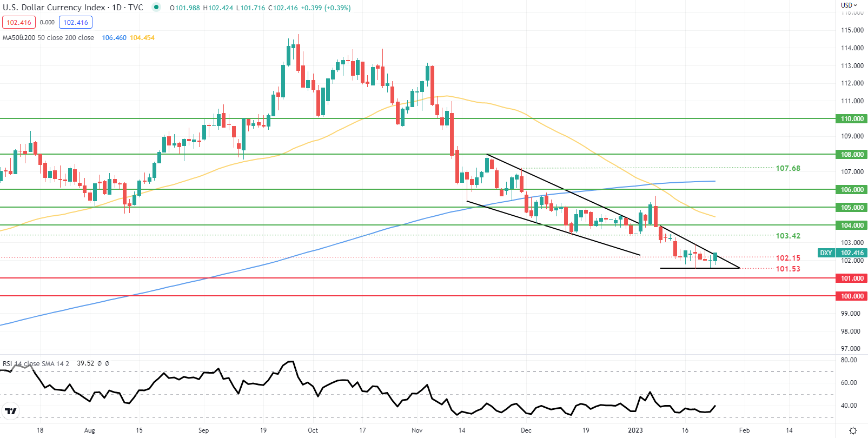Screen dimensions: 868x438
Task: Select the 105.000 horizontal level label
Action: tap(852, 208)
